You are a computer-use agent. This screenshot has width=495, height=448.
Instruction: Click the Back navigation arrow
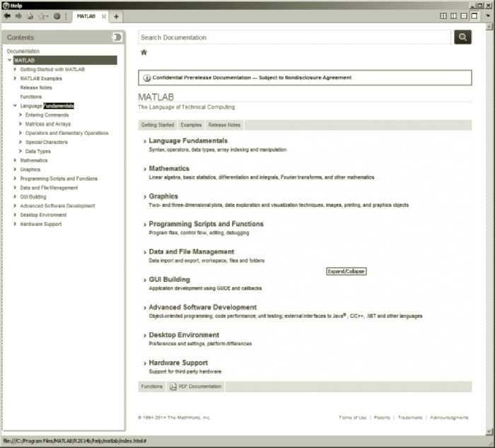[x=7, y=16]
